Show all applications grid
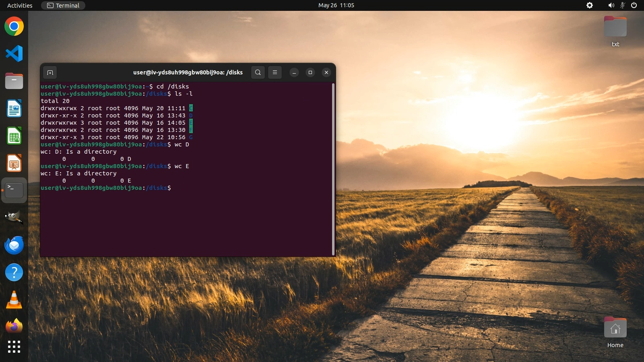The height and width of the screenshot is (362, 644). pos(14,346)
